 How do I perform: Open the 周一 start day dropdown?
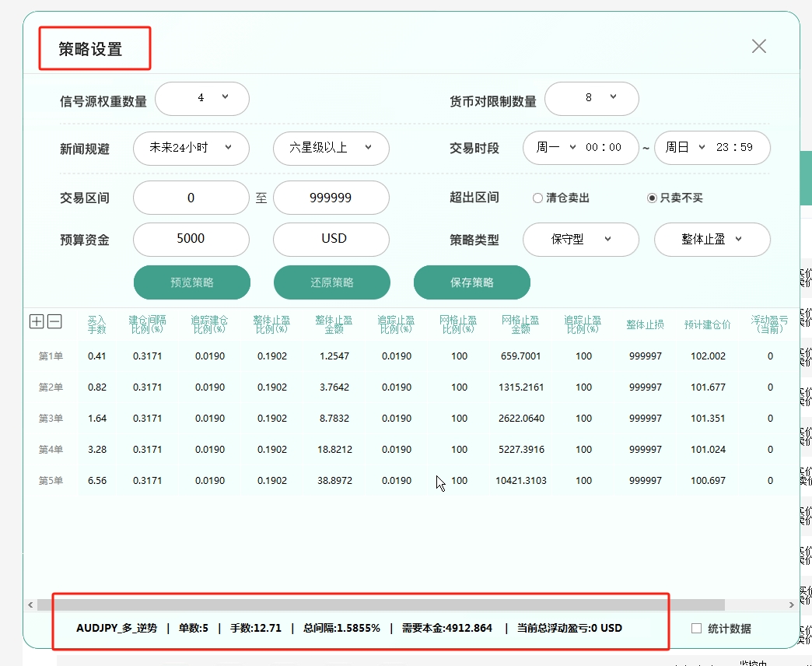point(555,148)
